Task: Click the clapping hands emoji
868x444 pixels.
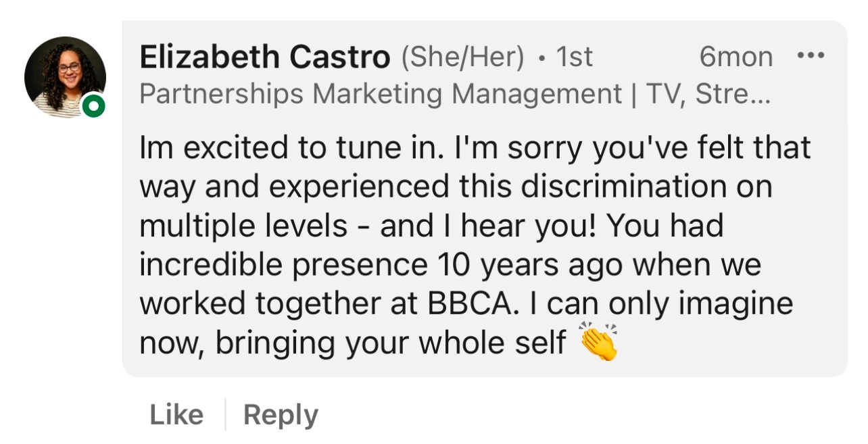Action: (x=599, y=343)
